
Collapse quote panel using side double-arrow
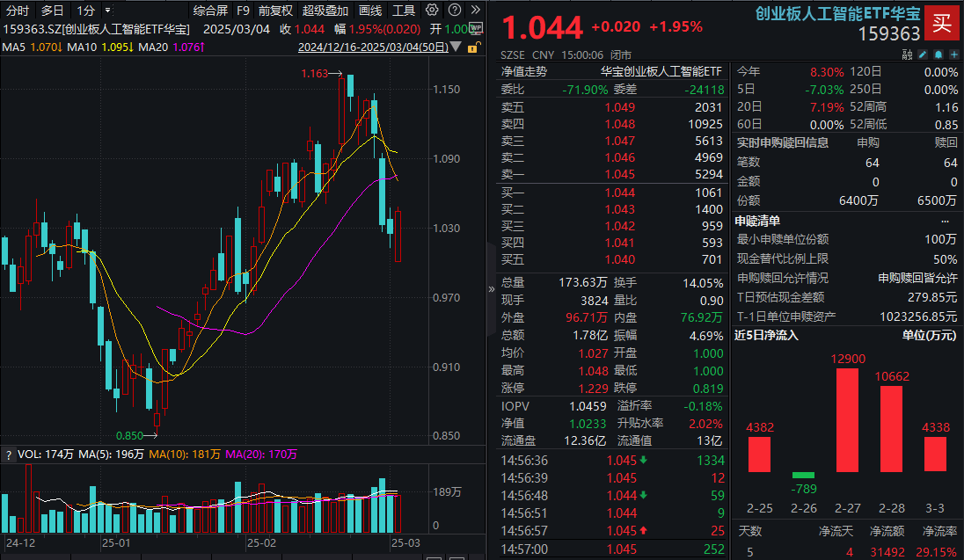click(x=492, y=289)
